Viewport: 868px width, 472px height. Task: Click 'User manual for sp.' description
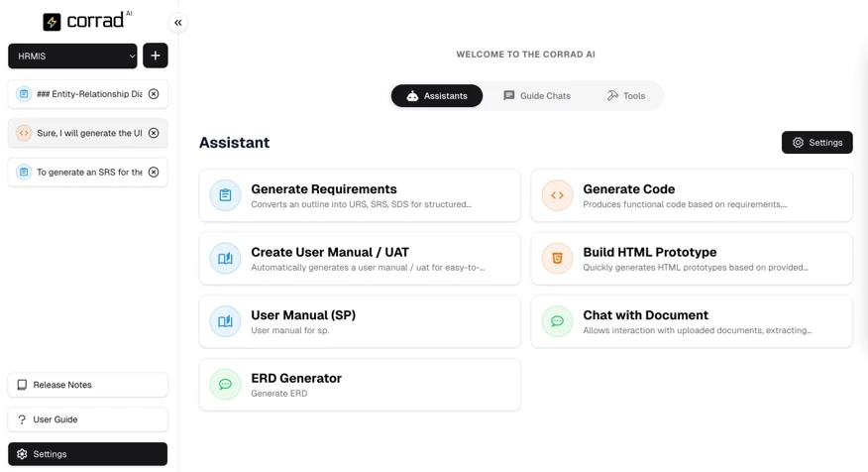pos(290,331)
